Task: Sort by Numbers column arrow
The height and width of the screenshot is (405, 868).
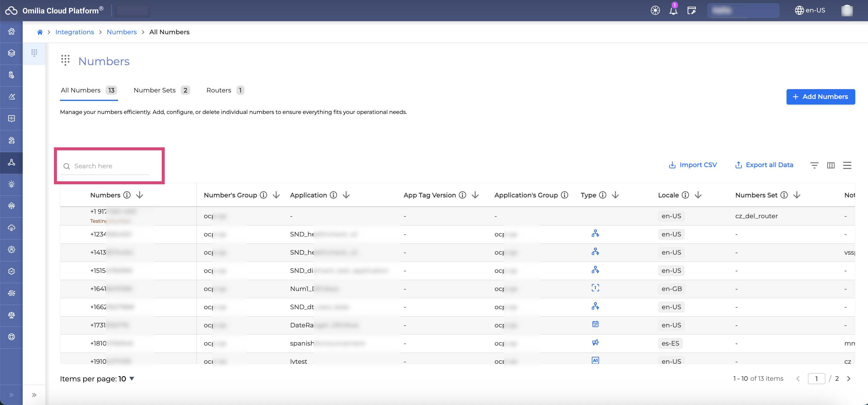Action: (x=140, y=195)
